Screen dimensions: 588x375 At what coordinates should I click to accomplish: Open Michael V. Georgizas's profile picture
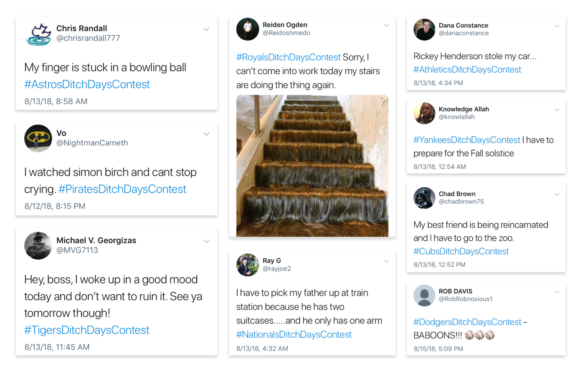click(x=38, y=246)
